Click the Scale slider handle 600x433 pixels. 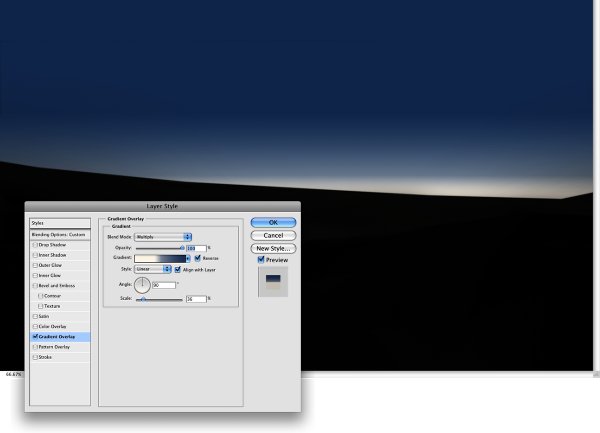pyautogui.click(x=143, y=299)
